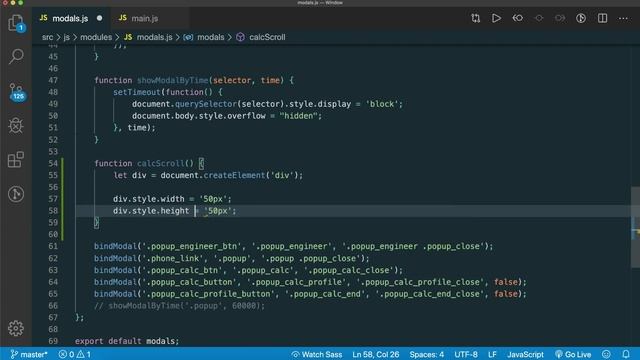Image resolution: width=640 pixels, height=360 pixels.
Task: Click 'export default modals;' on line 69
Action: click(x=127, y=341)
